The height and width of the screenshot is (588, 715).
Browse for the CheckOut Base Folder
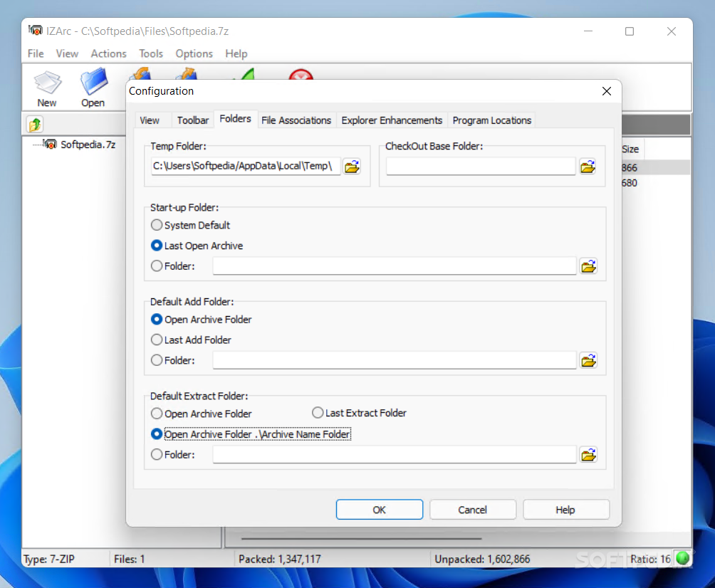[x=588, y=167]
